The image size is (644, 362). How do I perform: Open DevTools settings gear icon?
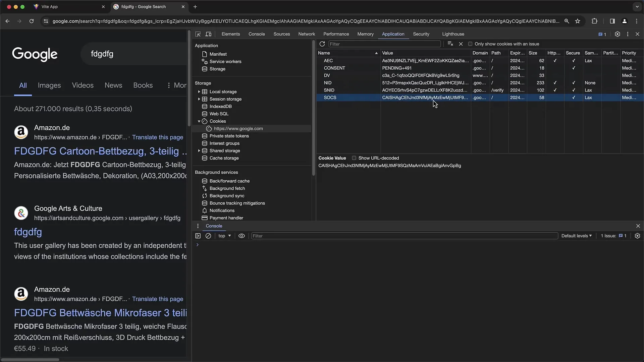[x=617, y=34]
